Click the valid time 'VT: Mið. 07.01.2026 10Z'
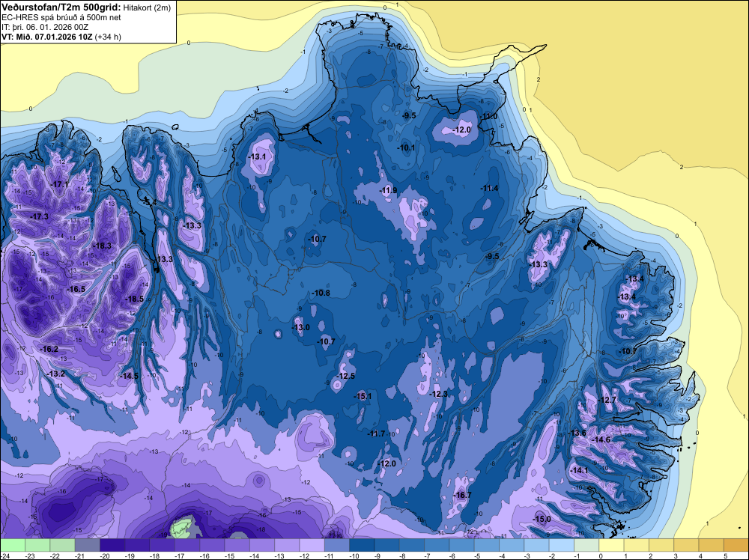 click(x=47, y=37)
